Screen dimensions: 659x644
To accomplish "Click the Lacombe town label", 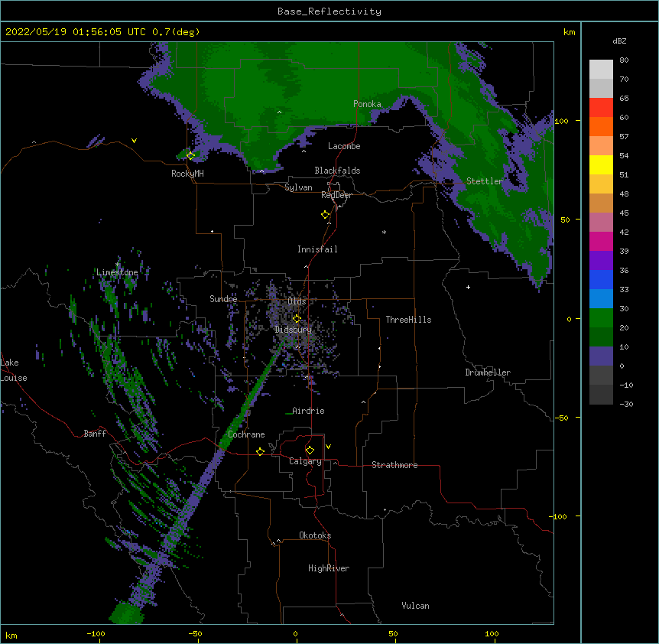I will tap(344, 146).
